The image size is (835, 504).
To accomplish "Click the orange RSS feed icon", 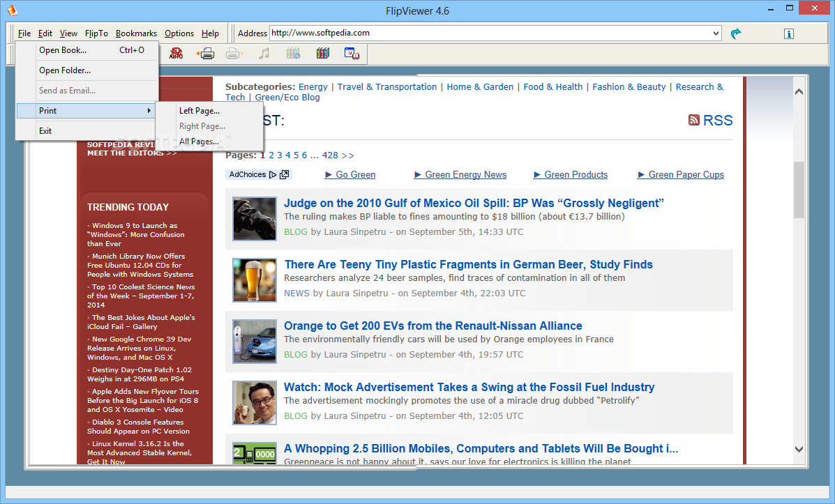I will [x=694, y=121].
